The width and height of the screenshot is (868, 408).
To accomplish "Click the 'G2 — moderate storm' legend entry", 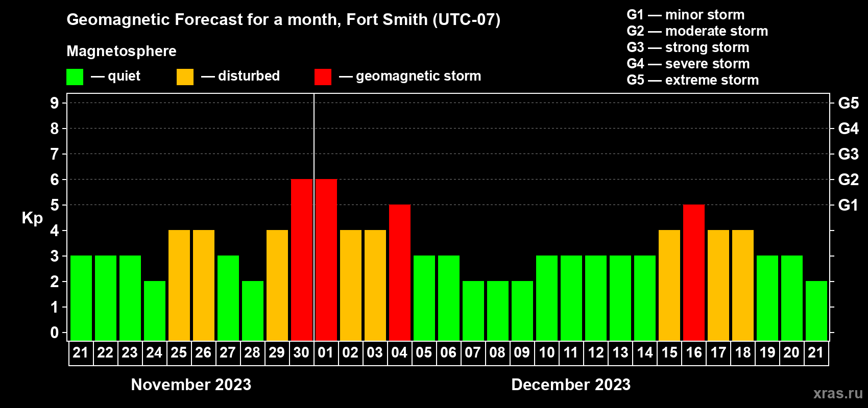I will point(697,31).
